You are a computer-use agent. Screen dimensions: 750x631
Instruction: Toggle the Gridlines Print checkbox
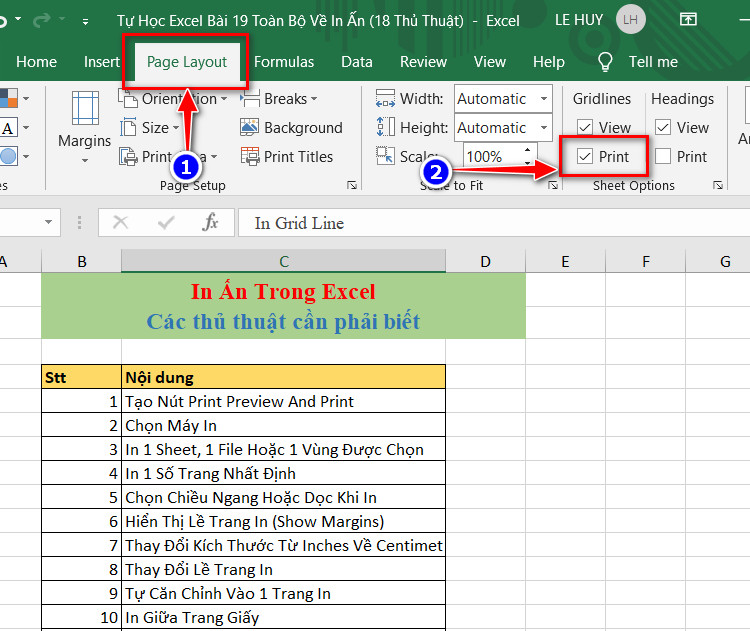[x=585, y=156]
